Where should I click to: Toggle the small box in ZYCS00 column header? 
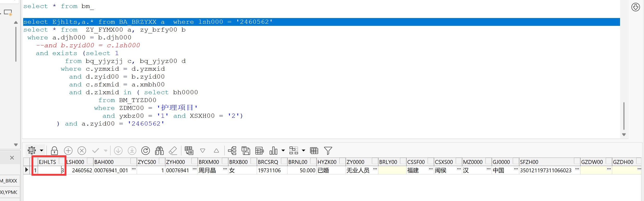pyautogui.click(x=162, y=161)
